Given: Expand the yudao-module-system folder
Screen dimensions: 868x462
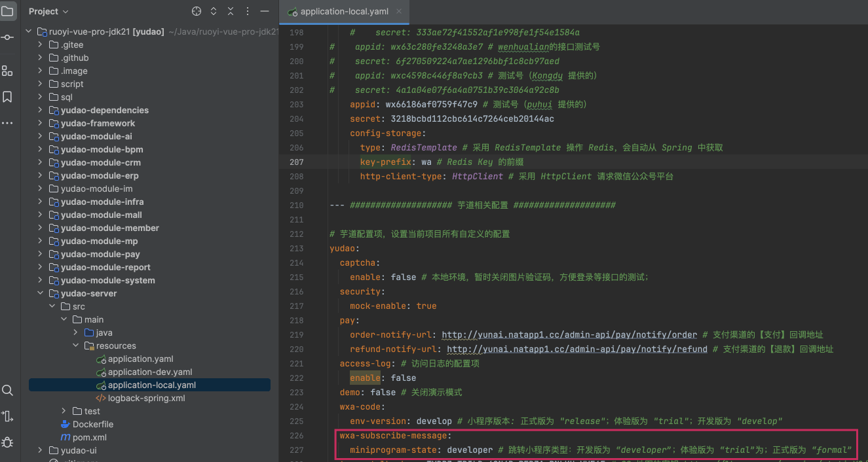Looking at the screenshot, I should point(40,280).
